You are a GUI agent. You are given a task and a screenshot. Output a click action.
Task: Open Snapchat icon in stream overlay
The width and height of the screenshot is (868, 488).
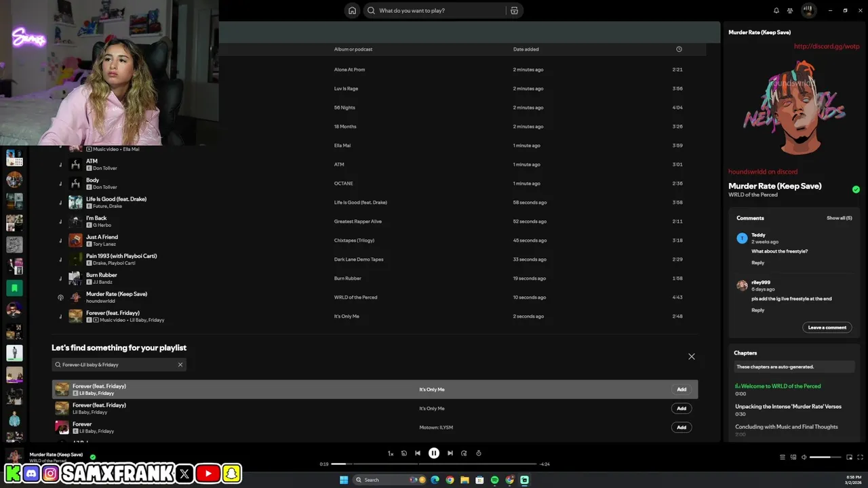point(232,474)
